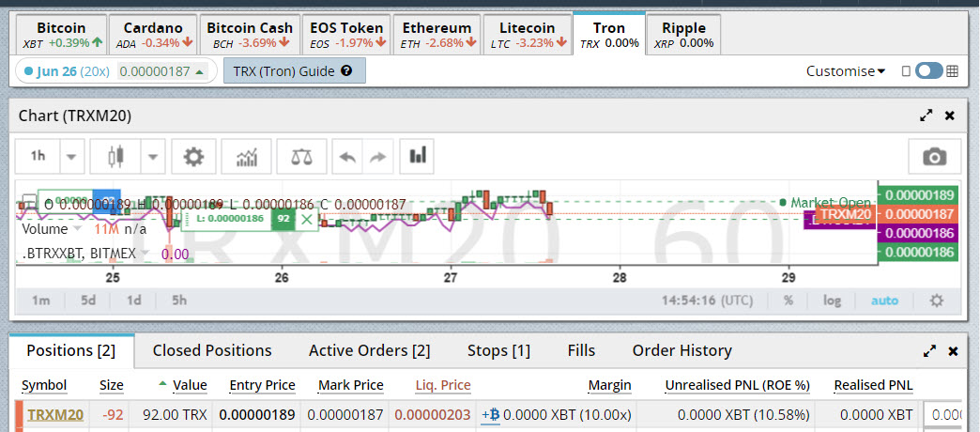Take chart snapshot with camera icon

pos(934,156)
